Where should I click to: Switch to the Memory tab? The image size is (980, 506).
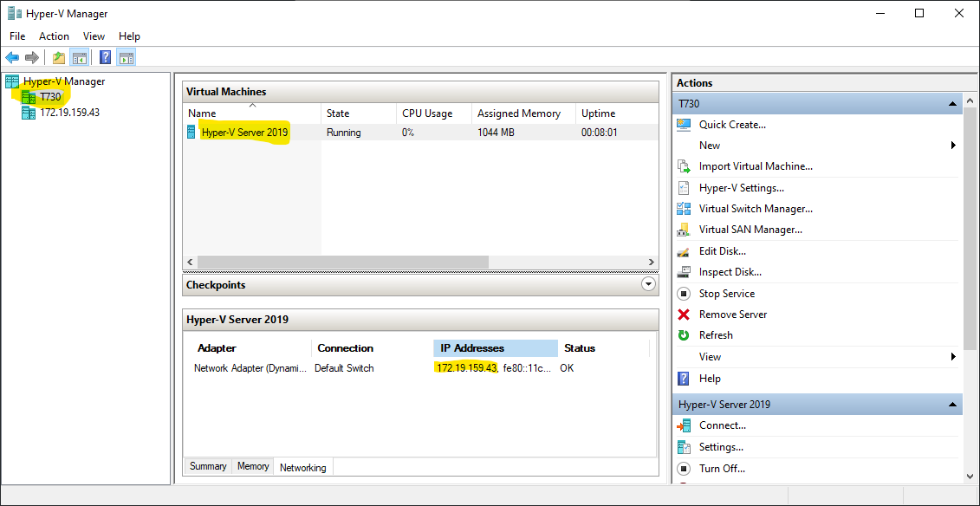(253, 467)
